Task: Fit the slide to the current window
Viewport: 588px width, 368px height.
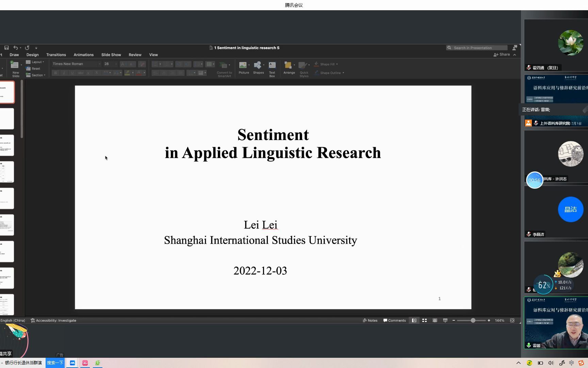Action: tap(512, 320)
